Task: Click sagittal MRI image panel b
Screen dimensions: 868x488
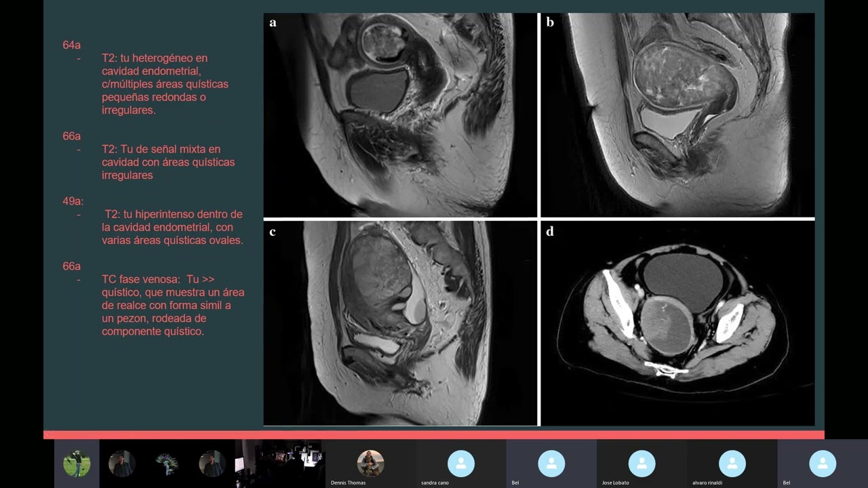Action: click(677, 115)
